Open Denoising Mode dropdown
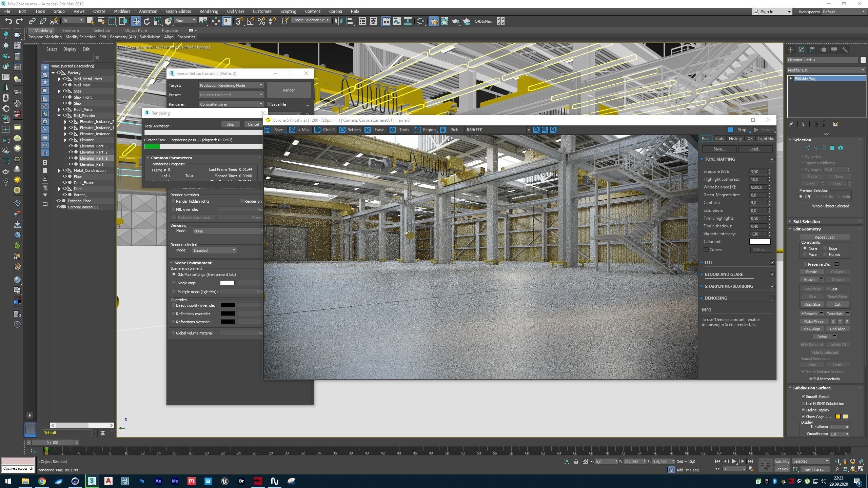 [228, 231]
